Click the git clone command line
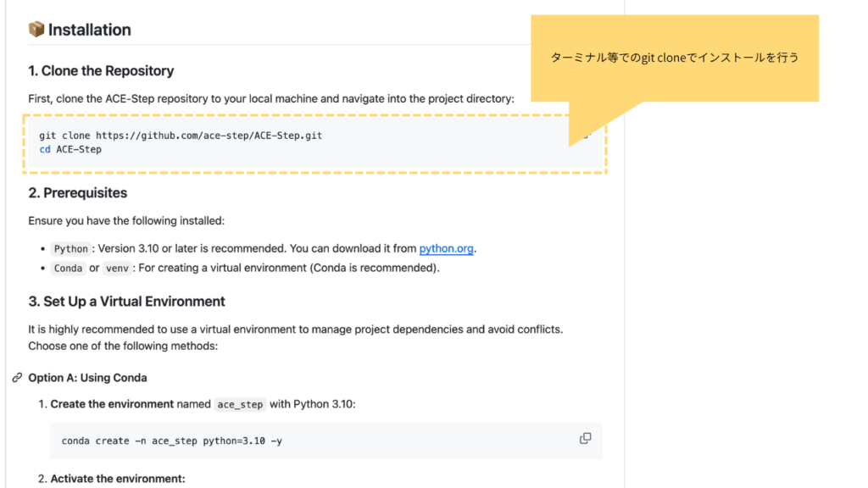Screen dimensions: 868x488 pyautogui.click(x=181, y=136)
